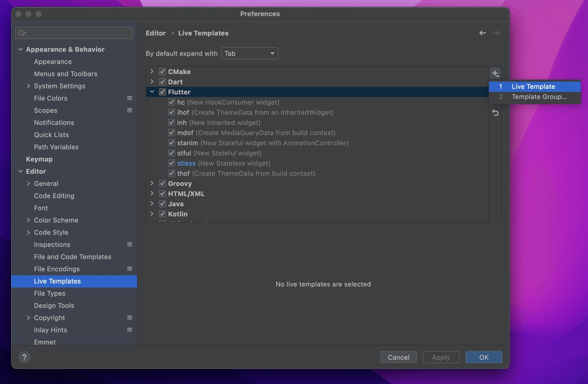Image resolution: width=588 pixels, height=384 pixels.
Task: Click project-level icon next to File Colors
Action: coord(130,98)
